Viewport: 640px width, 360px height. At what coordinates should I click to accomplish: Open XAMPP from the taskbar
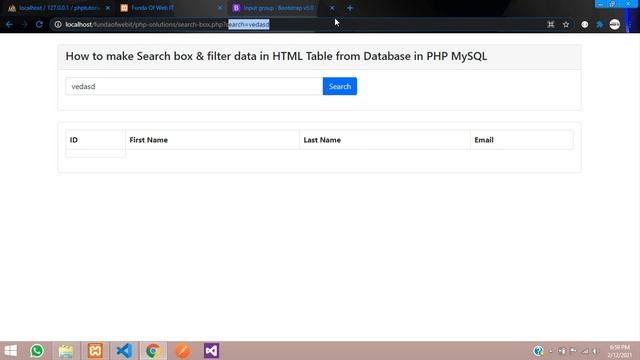(x=95, y=351)
